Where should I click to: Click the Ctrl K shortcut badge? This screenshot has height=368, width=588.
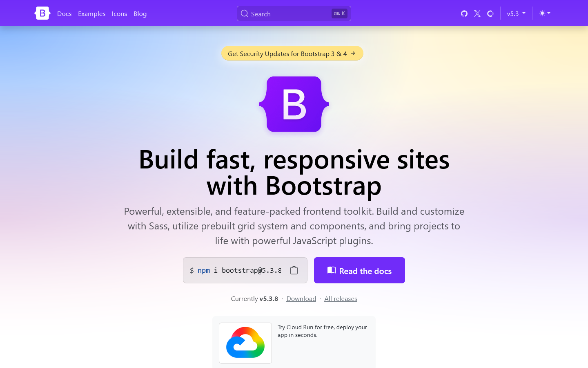tap(339, 13)
